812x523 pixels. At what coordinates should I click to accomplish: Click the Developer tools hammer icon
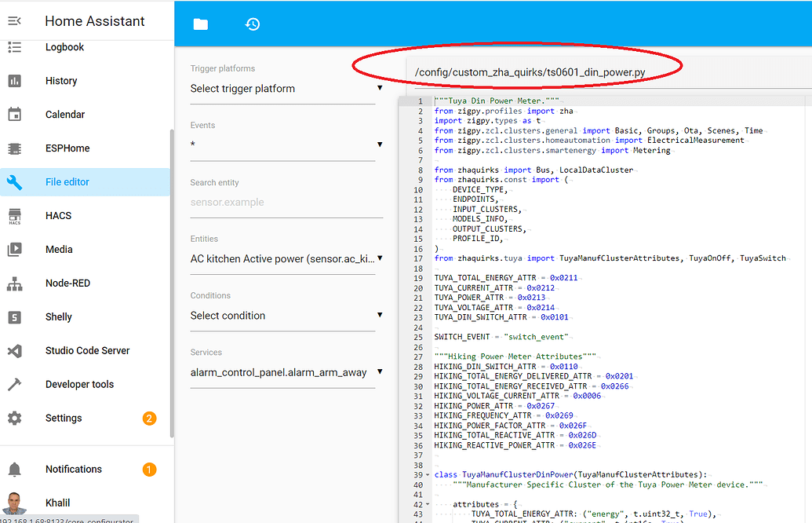tap(15, 385)
